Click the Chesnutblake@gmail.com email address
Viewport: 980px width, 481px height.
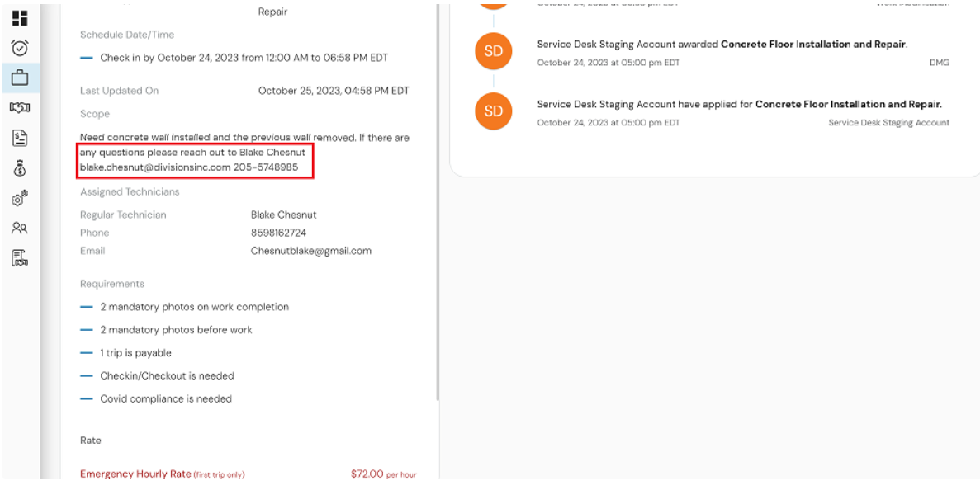click(x=311, y=251)
